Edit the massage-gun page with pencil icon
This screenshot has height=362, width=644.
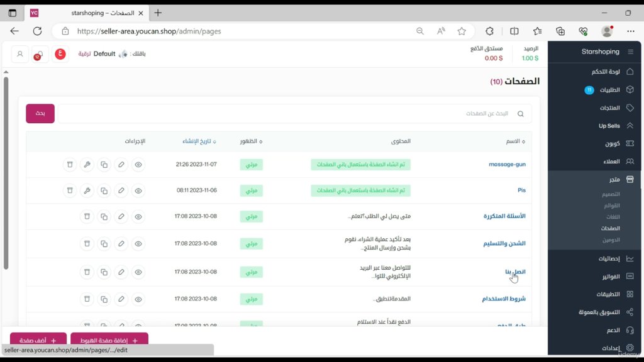(x=121, y=165)
